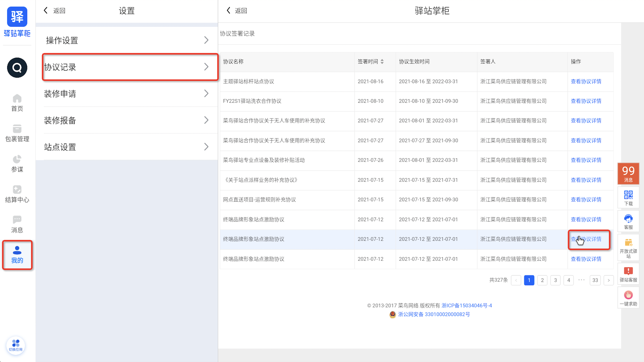
Task: Click the 下载 QR code icon
Action: [x=628, y=198]
